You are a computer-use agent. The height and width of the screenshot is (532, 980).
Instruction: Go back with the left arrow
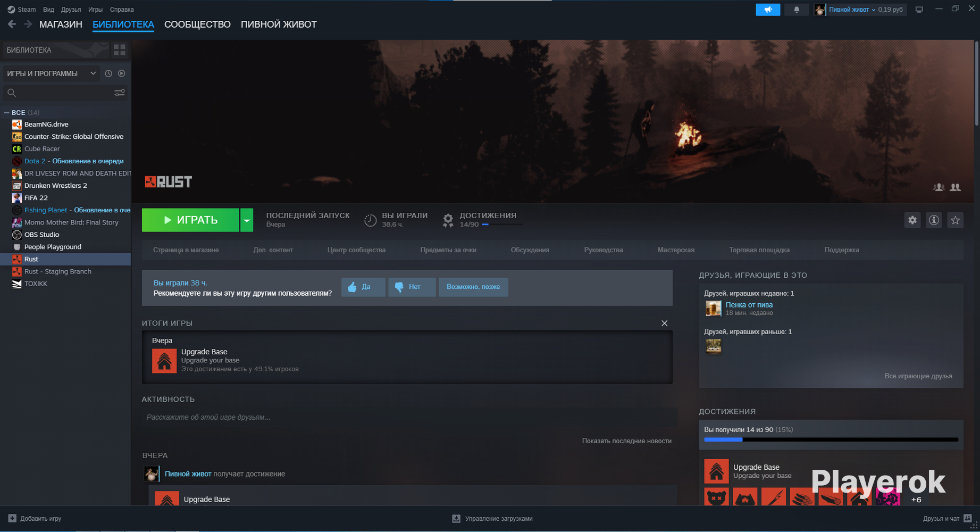12,24
